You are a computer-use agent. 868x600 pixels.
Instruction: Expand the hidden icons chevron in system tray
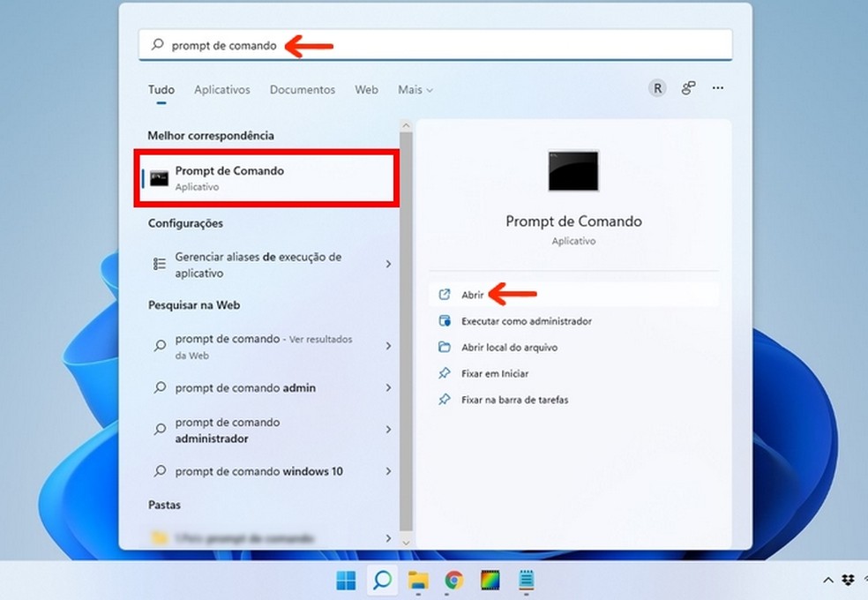pyautogui.click(x=827, y=581)
